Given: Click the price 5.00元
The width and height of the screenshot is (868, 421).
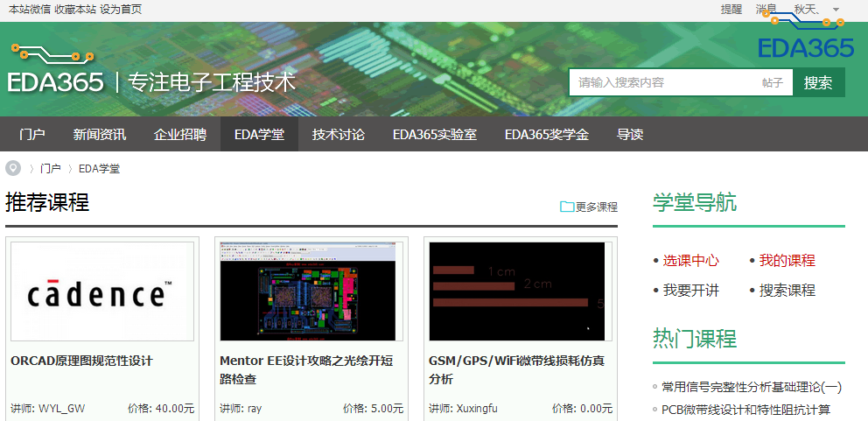Looking at the screenshot, I should pos(387,409).
